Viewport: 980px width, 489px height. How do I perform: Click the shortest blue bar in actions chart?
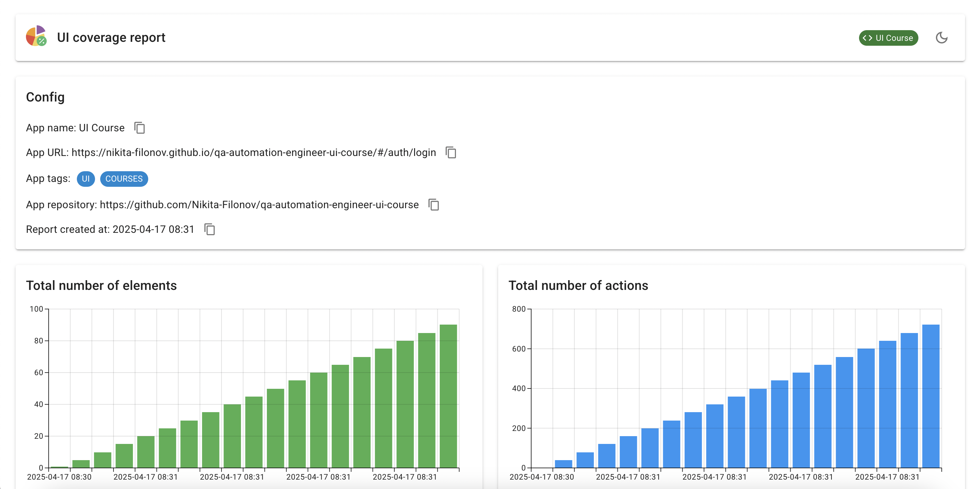[x=563, y=463]
